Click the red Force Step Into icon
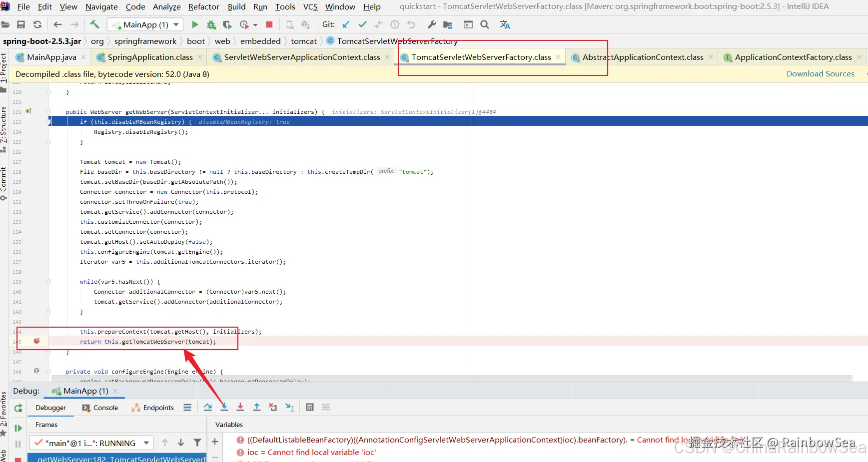The image size is (868, 462). click(x=240, y=408)
